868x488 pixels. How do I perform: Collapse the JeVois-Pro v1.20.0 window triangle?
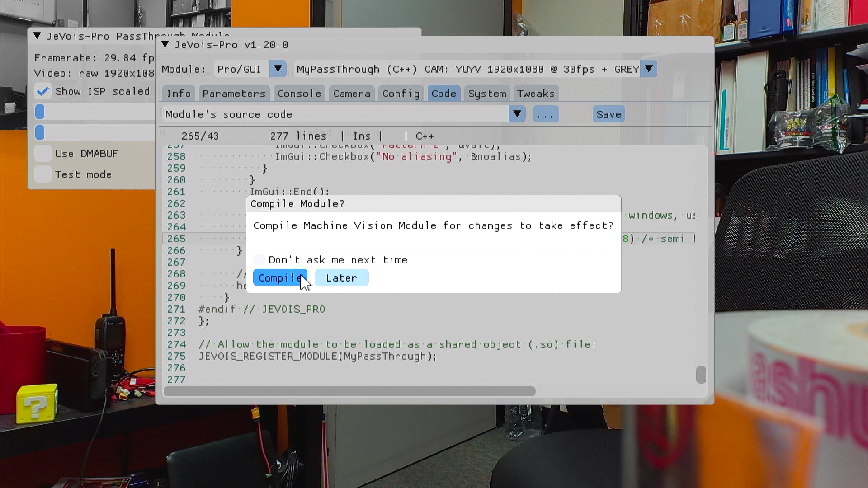165,44
